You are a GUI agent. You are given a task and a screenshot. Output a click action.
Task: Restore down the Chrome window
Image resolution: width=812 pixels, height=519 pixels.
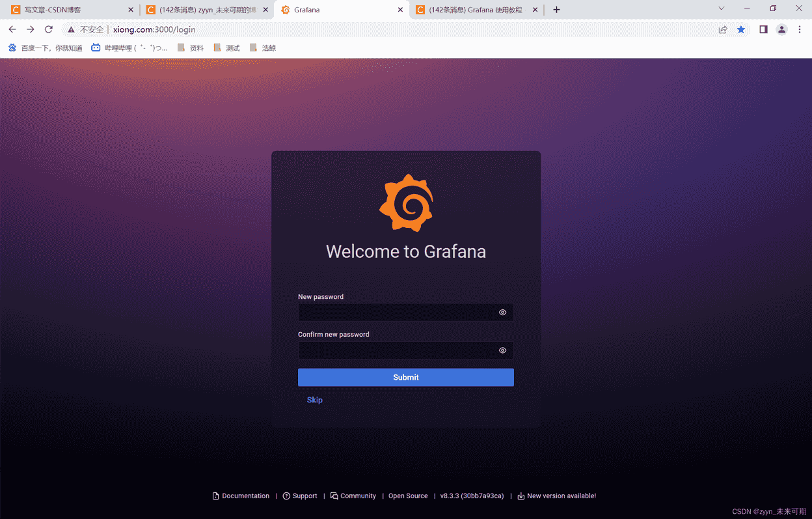tap(773, 8)
